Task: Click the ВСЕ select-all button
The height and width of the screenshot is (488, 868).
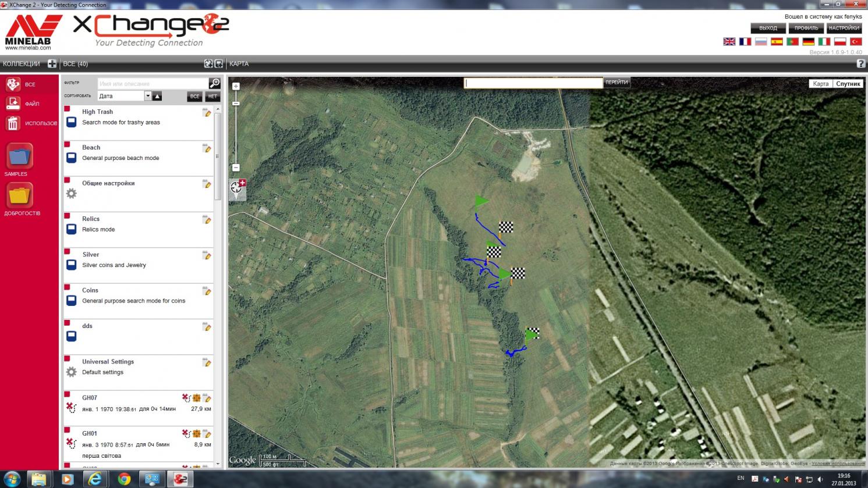Action: tap(194, 97)
